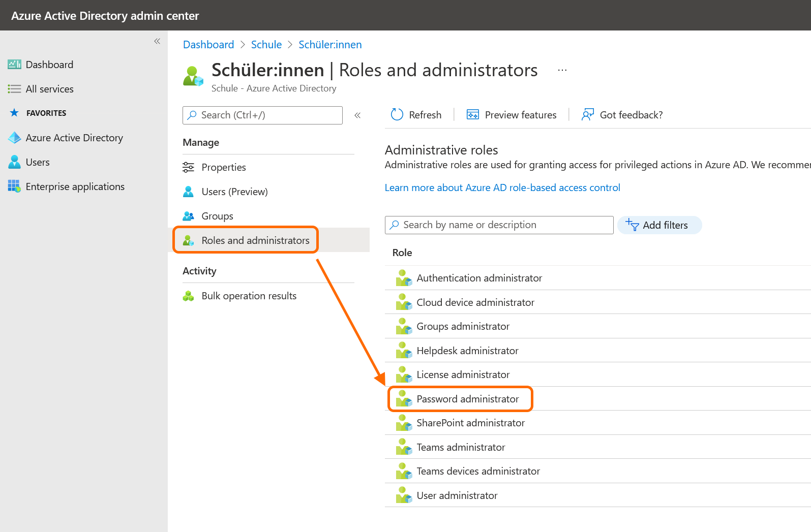Click the All services list icon

(14, 89)
